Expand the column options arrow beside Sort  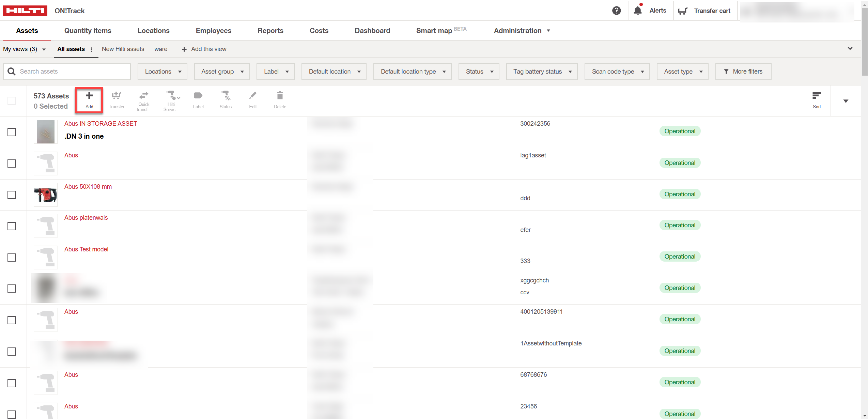(x=846, y=101)
